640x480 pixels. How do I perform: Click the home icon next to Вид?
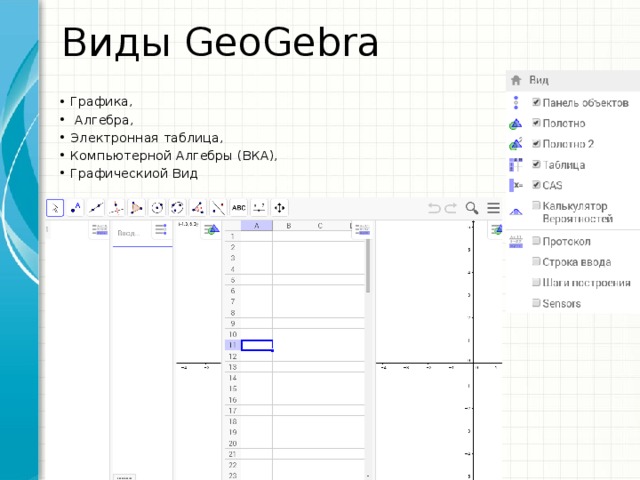tap(516, 80)
